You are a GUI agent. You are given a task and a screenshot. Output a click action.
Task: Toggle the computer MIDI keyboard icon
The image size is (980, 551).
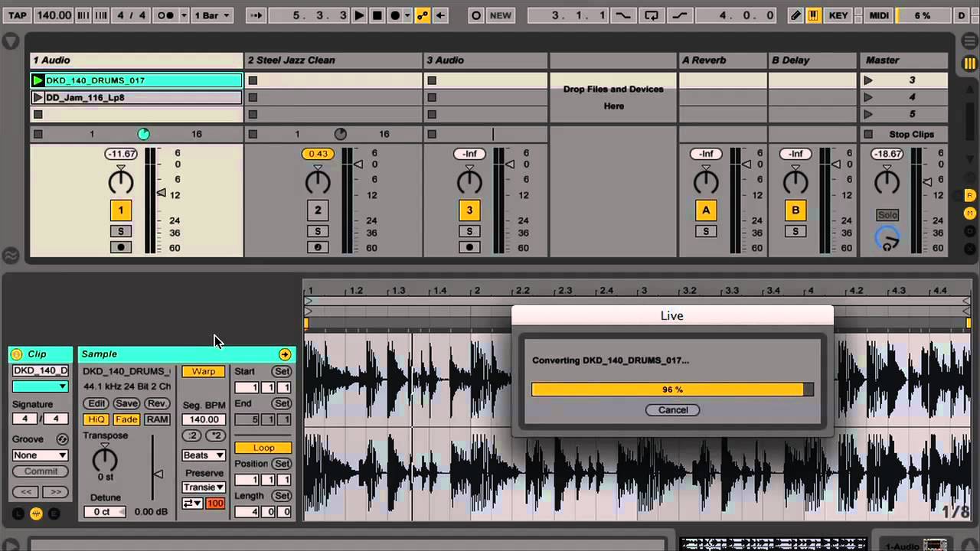tap(813, 15)
